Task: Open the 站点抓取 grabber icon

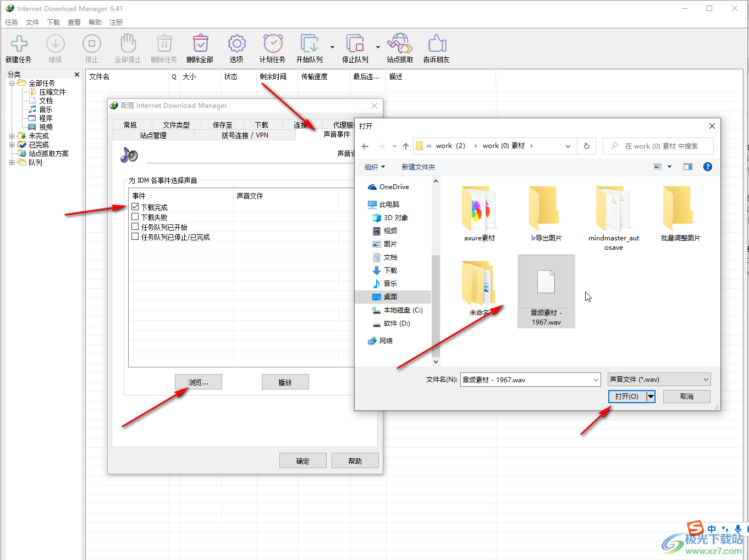Action: [x=400, y=43]
